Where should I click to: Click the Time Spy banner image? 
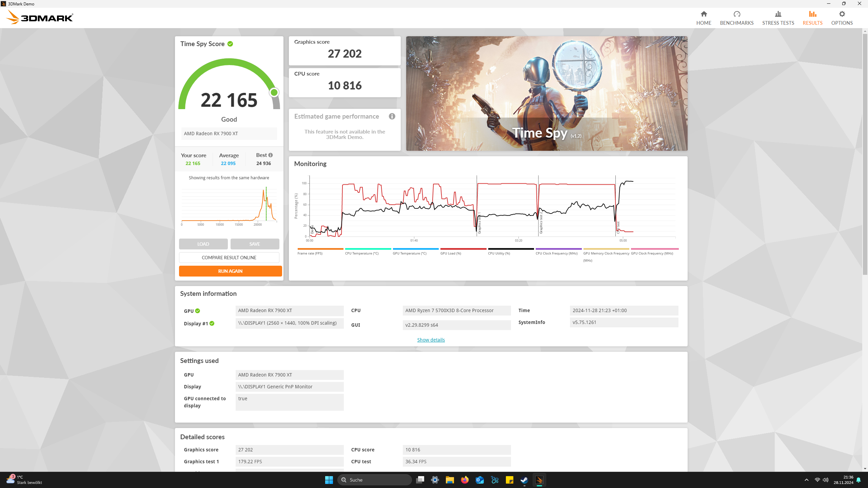(547, 93)
